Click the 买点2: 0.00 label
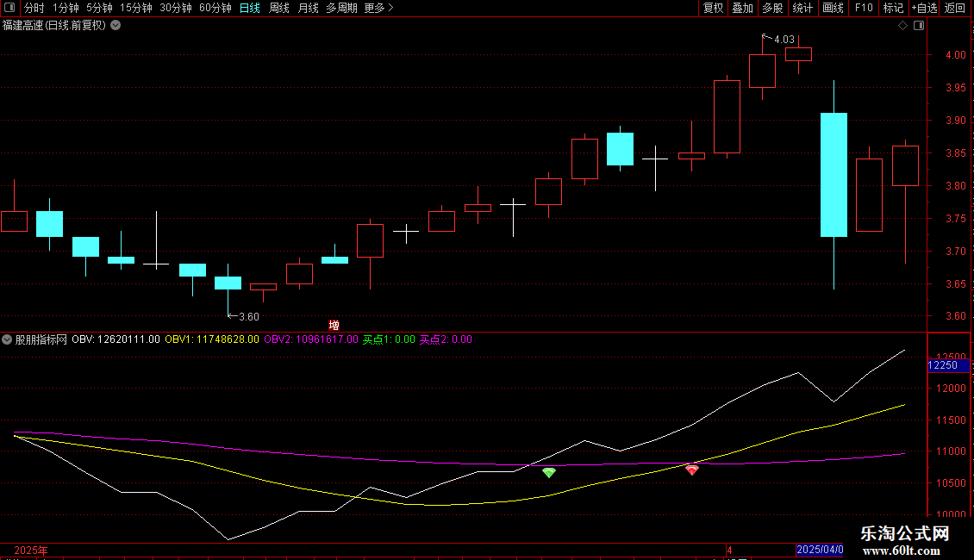Viewport: 974px width, 560px height. pyautogui.click(x=446, y=339)
